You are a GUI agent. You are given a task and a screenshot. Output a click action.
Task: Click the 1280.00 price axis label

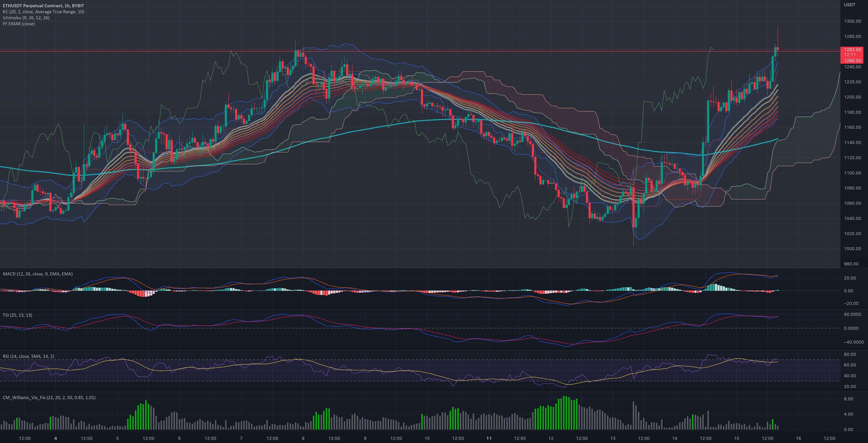point(852,36)
